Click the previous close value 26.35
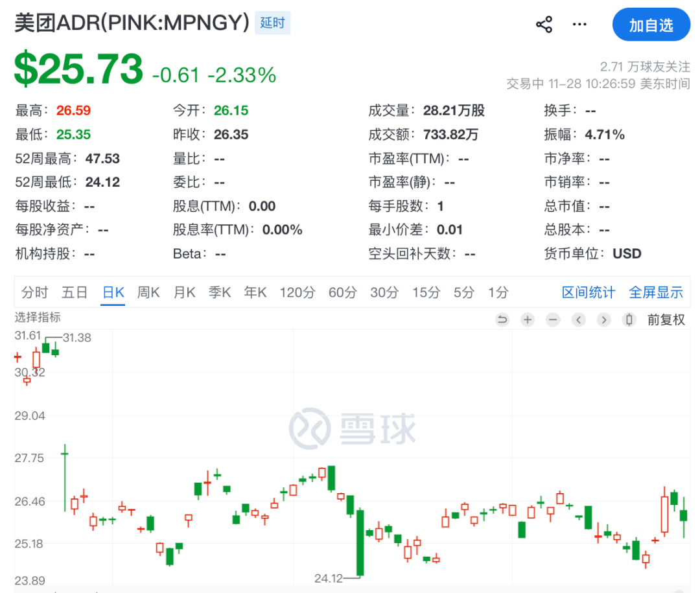 231,134
